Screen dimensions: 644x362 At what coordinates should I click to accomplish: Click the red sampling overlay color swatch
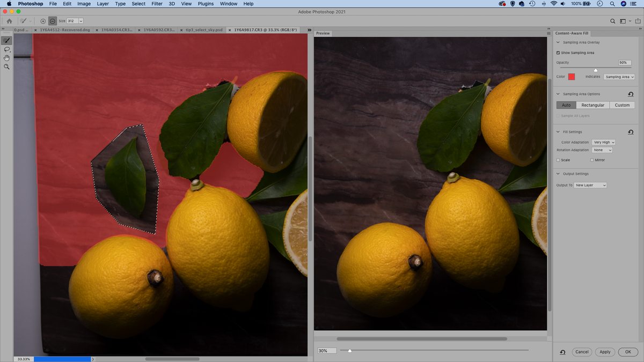pyautogui.click(x=571, y=77)
